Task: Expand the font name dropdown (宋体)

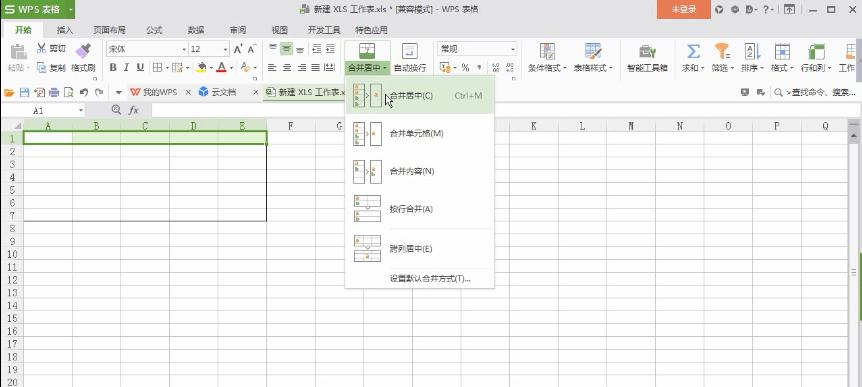Action: pos(184,49)
